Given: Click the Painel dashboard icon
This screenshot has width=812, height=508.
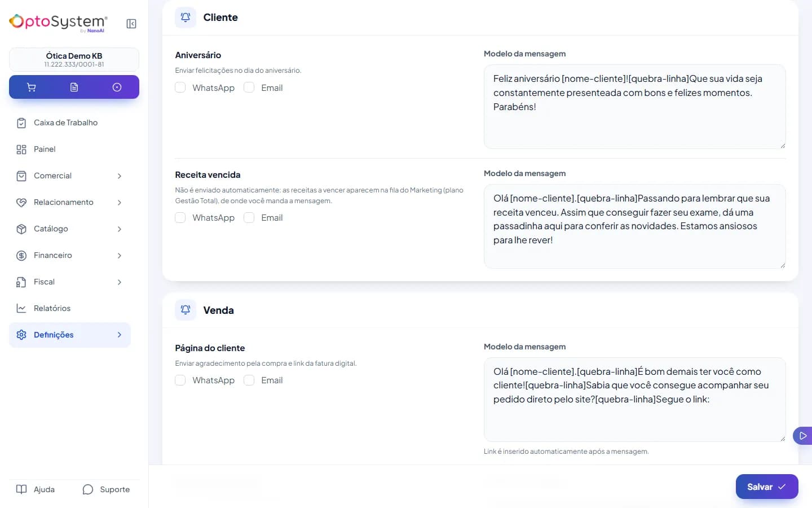Looking at the screenshot, I should 21,150.
